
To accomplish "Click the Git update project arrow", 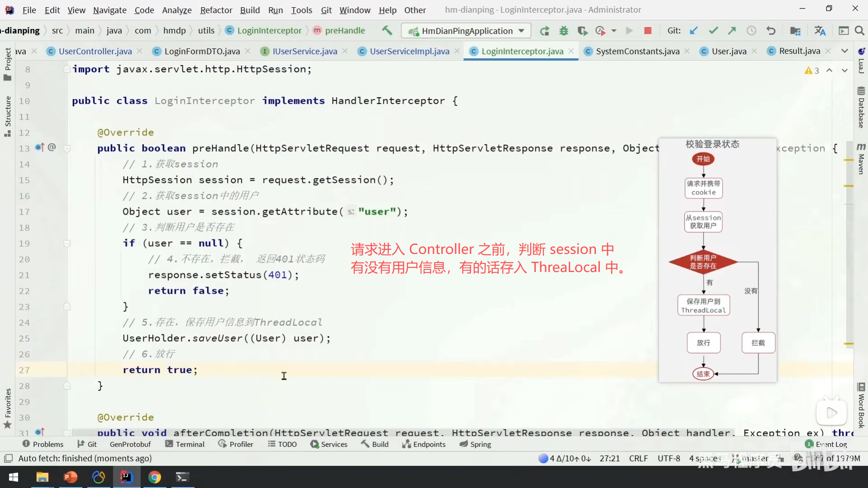I will click(x=693, y=30).
